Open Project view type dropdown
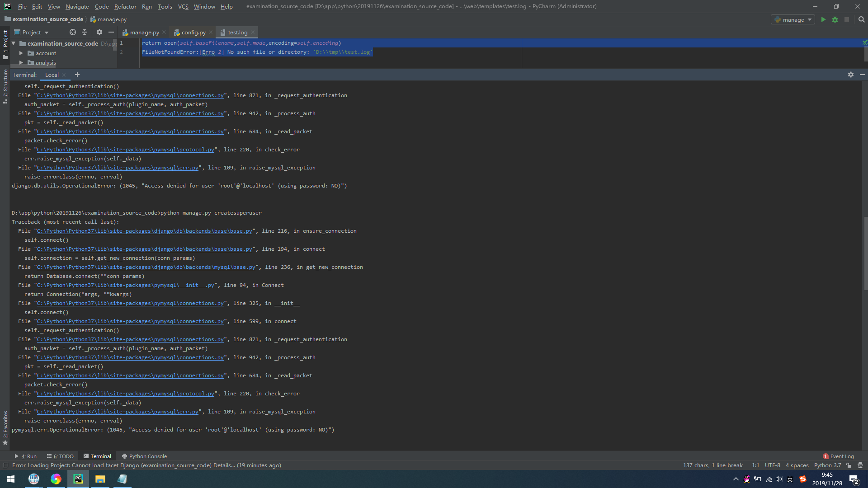 click(32, 32)
